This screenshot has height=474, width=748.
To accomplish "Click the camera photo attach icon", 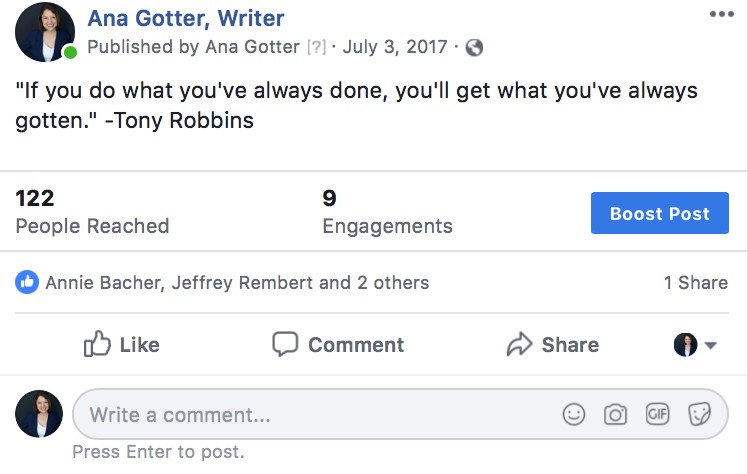I will click(615, 414).
